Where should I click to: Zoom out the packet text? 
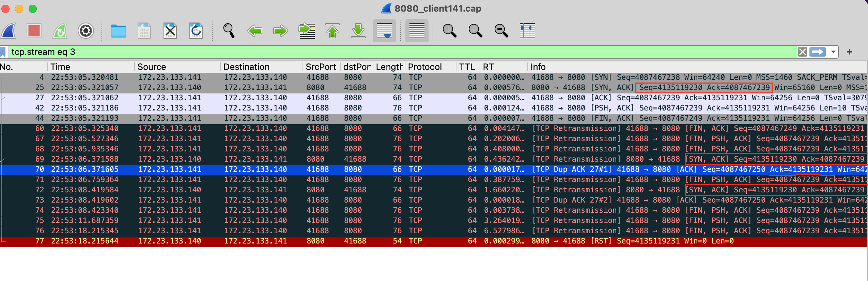click(x=476, y=31)
